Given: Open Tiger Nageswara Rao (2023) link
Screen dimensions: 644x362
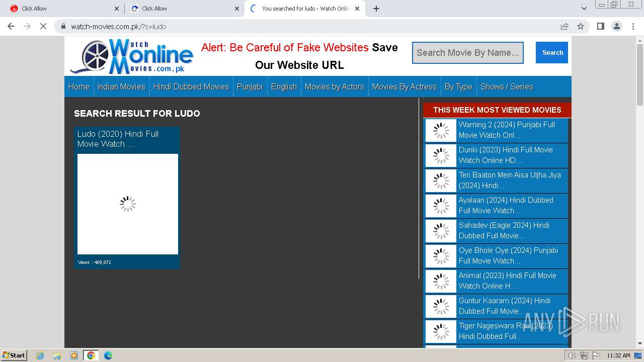Looking at the screenshot, I should [506, 331].
